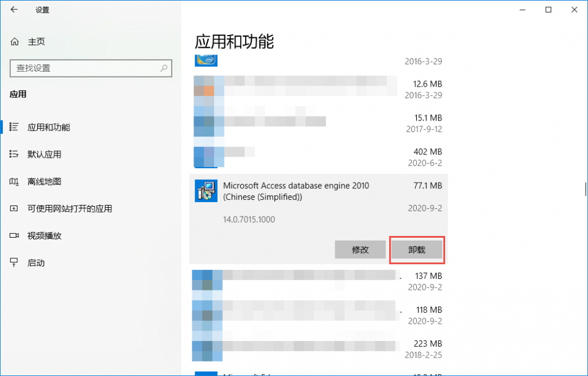Select the 启动 startup icon

(x=14, y=262)
